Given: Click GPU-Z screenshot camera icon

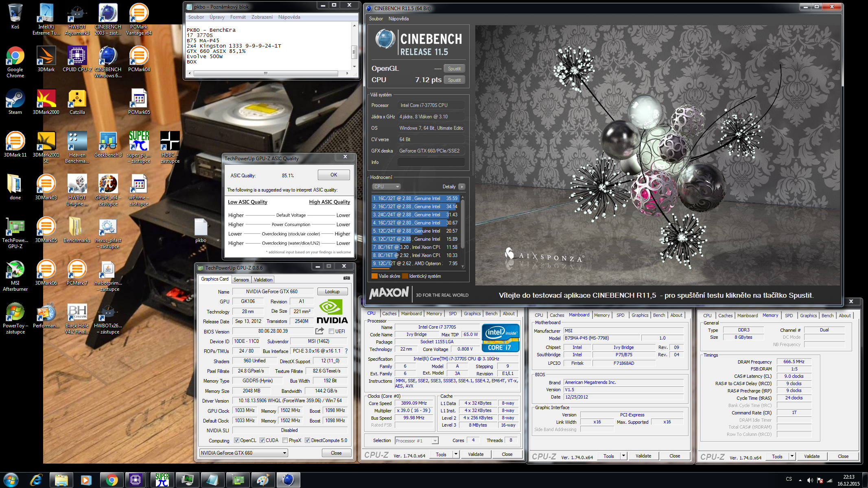Looking at the screenshot, I should 346,278.
